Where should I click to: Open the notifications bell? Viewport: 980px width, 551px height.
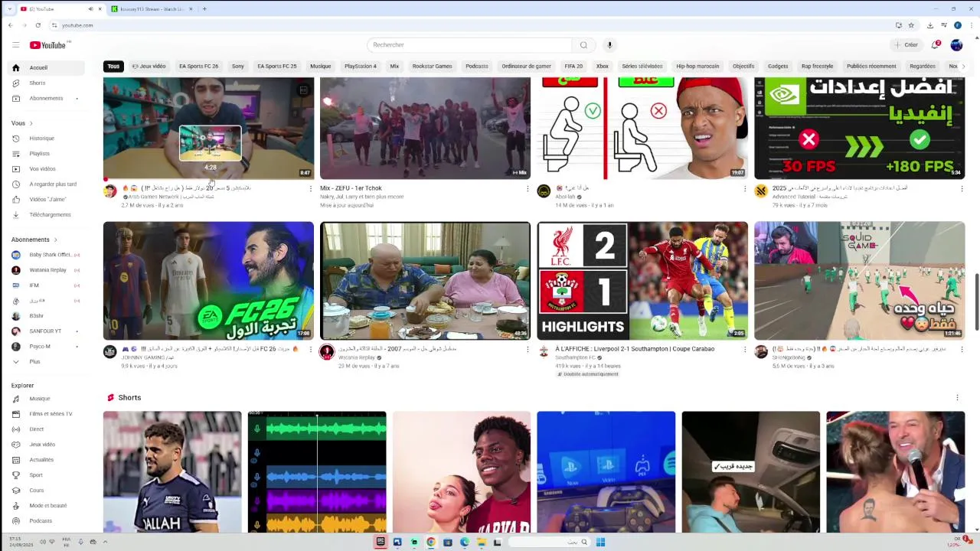[935, 45]
